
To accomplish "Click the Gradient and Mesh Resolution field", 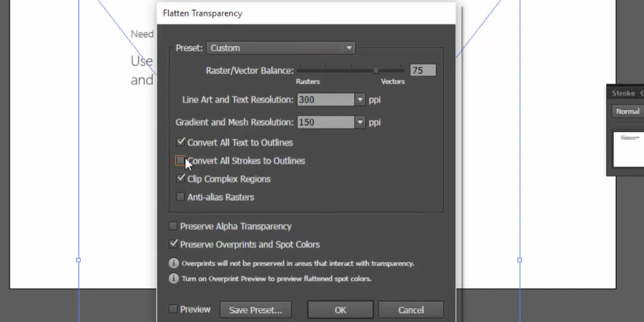I will 326,122.
